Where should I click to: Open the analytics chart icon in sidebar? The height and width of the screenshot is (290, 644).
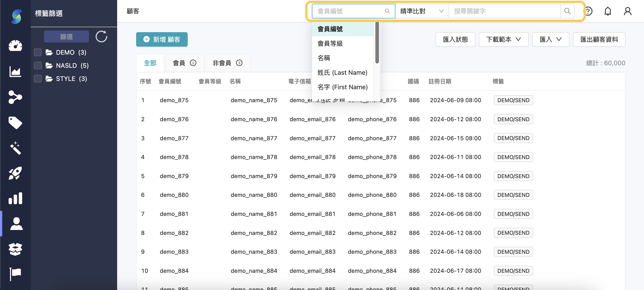(x=16, y=71)
